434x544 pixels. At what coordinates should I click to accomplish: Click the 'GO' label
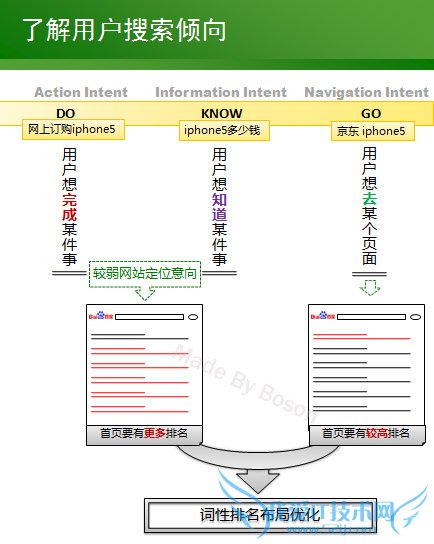(371, 113)
